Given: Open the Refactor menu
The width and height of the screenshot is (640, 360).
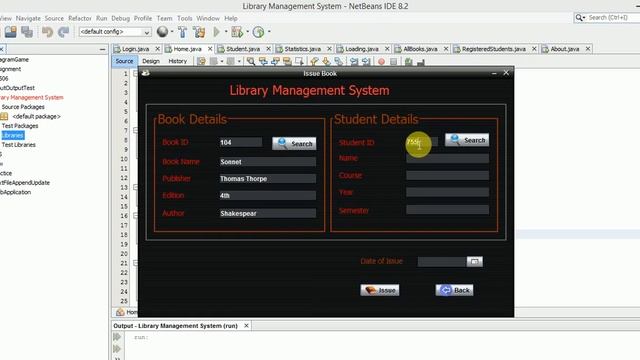Looking at the screenshot, I should click(x=80, y=18).
